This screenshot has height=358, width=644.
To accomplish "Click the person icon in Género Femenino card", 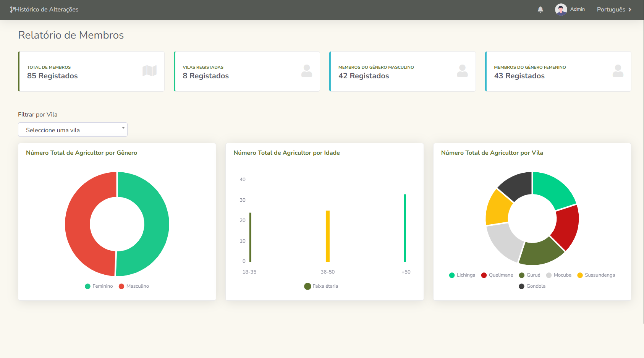I will [618, 71].
